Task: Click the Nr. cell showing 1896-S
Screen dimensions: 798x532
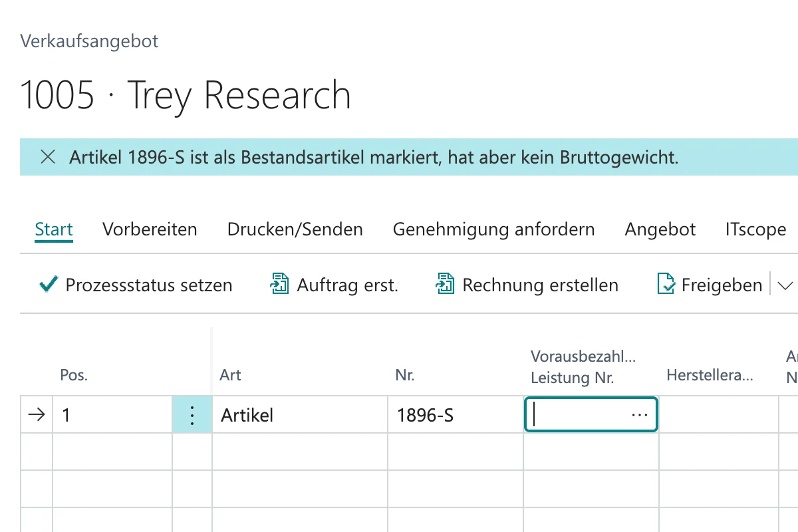Action: click(456, 415)
